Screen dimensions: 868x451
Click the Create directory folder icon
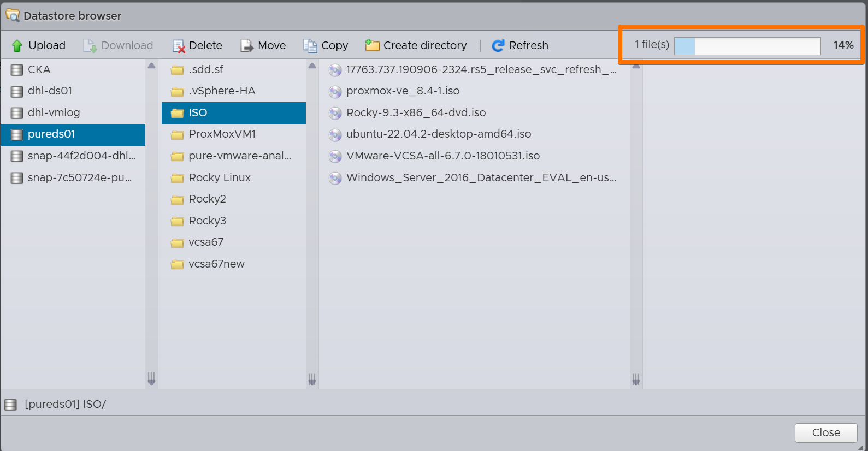coord(373,45)
